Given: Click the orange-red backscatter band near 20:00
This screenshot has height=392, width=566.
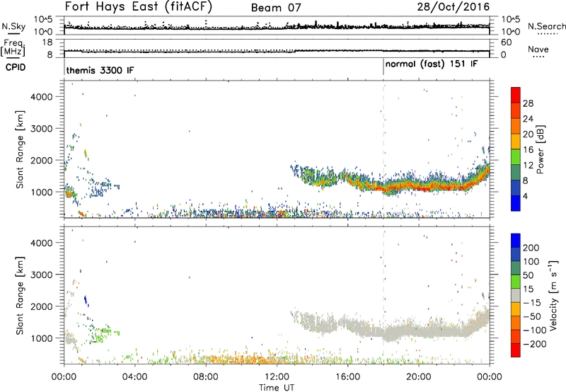Looking at the screenshot, I should pyautogui.click(x=419, y=185).
